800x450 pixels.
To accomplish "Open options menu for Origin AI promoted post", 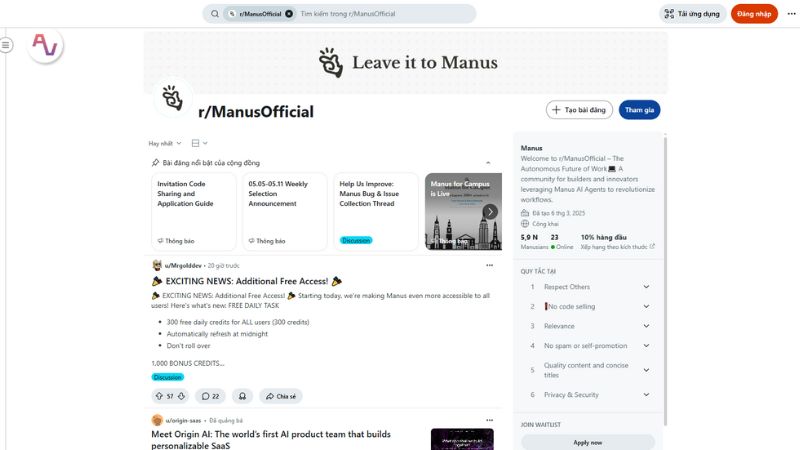I will click(489, 420).
